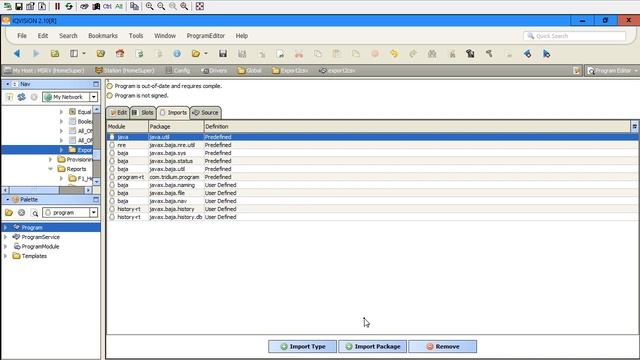Image resolution: width=640 pixels, height=360 pixels.
Task: Click the yellow undo arrow icon
Action: (x=394, y=53)
